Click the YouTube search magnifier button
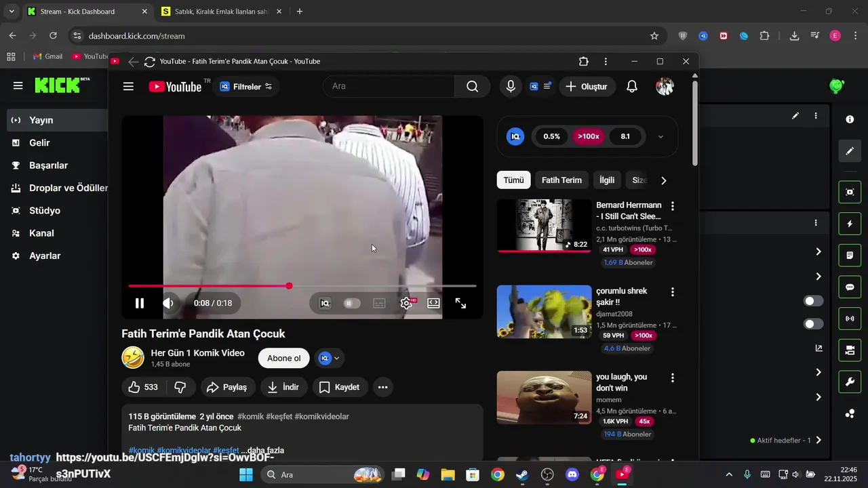The image size is (868, 488). click(473, 87)
